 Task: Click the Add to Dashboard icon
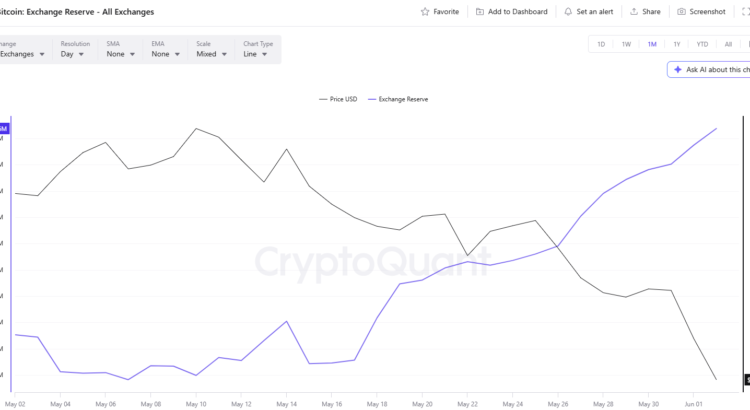tap(480, 11)
